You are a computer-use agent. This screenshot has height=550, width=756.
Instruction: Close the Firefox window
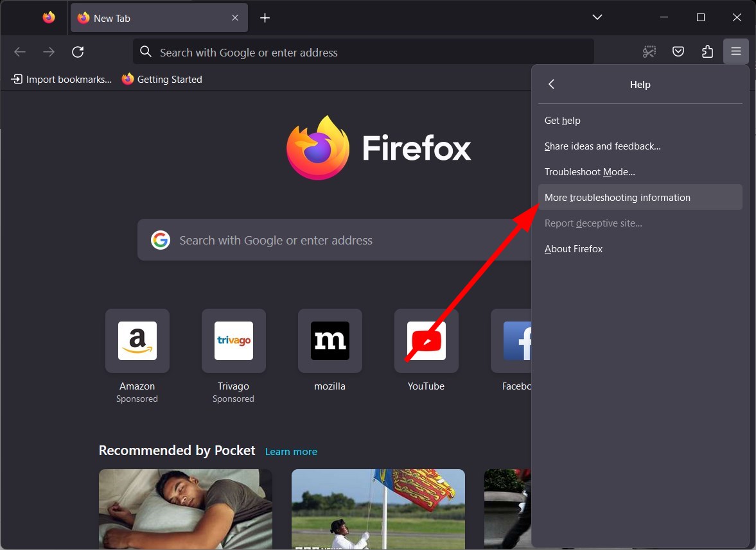(x=737, y=17)
